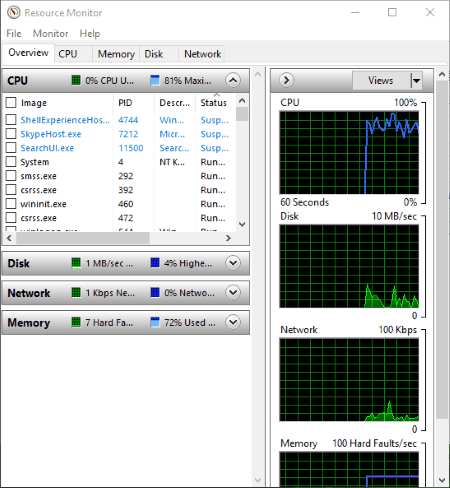Screen dimensions: 450x488
Task: Check the wininit.exe checkbox
Action: [x=11, y=204]
